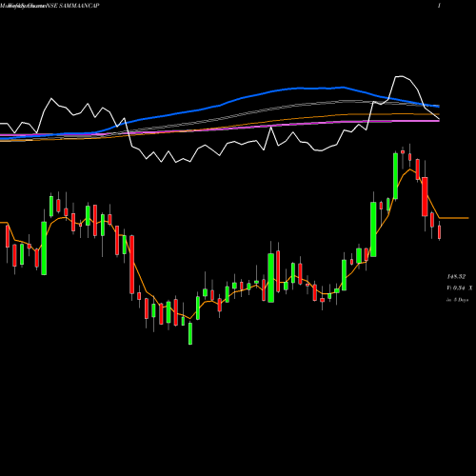Click the lowest green candle on the chart

pos(190,333)
